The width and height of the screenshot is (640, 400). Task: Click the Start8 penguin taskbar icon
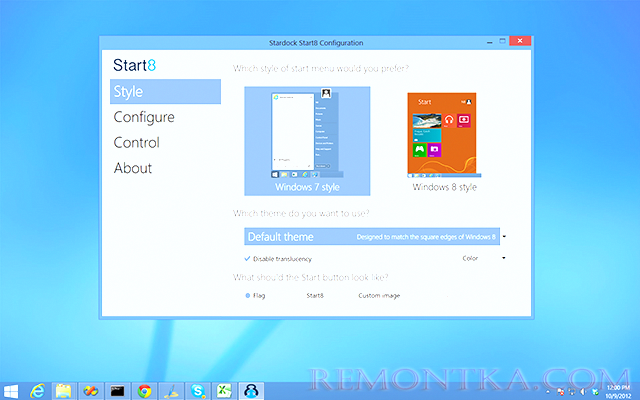point(251,391)
